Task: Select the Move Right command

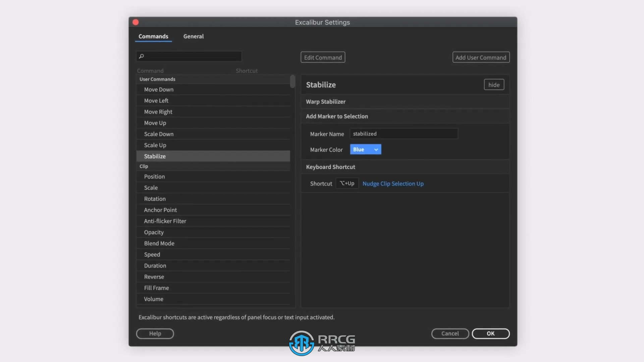Action: click(213, 112)
